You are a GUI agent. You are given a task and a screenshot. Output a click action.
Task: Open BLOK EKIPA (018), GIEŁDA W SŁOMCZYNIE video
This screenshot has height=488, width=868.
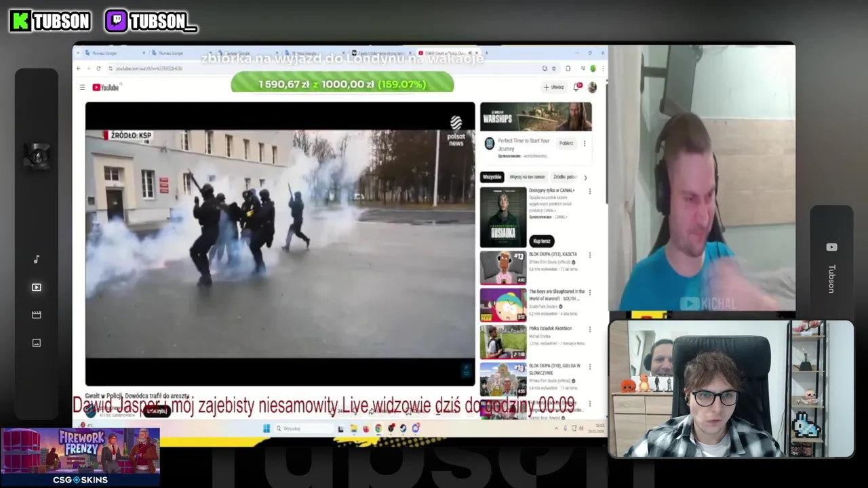503,379
